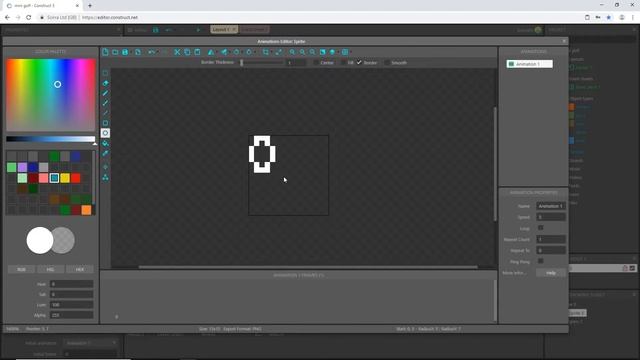
Task: Select the Color picker eyedropper tool
Action: (105, 153)
